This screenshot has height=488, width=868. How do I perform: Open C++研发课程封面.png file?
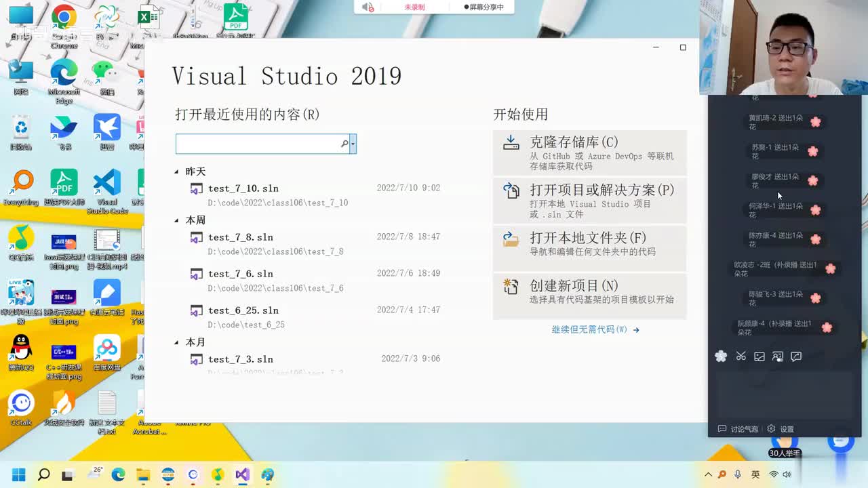click(64, 361)
